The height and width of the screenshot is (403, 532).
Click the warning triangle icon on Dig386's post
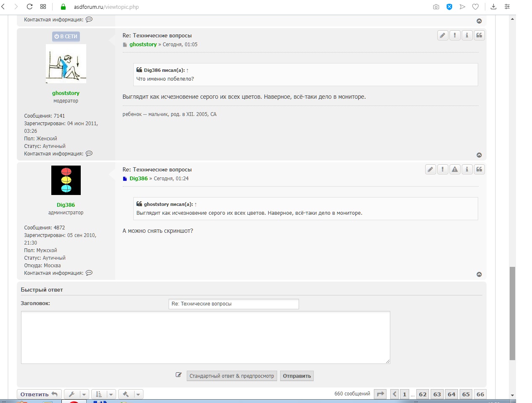(x=455, y=170)
